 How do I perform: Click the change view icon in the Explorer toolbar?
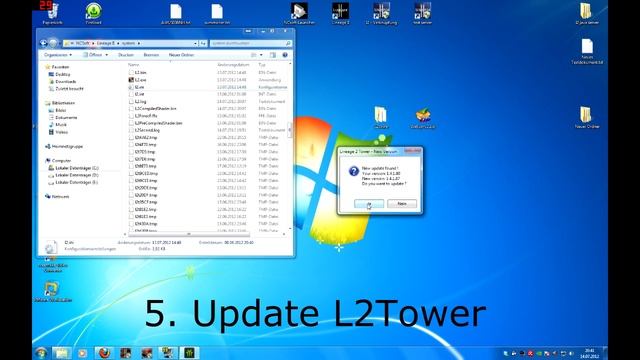[253, 55]
